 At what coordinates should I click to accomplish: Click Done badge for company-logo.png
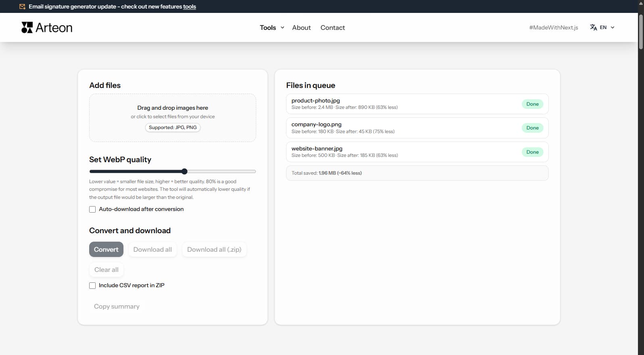click(x=532, y=128)
